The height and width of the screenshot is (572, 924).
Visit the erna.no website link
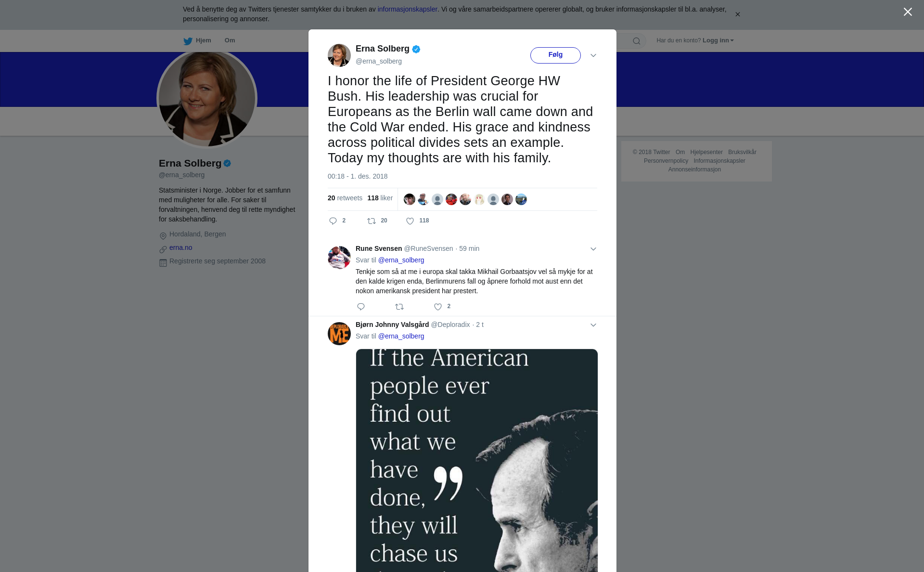(x=180, y=247)
